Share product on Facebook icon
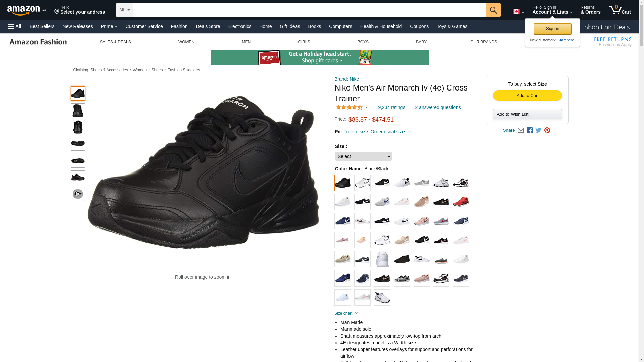Image resolution: width=644 pixels, height=362 pixels. coord(530,130)
